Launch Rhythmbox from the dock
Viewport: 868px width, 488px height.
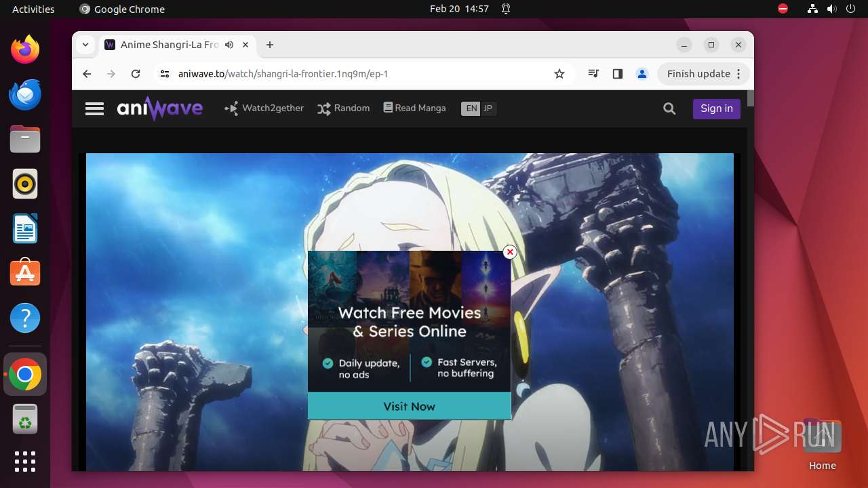click(25, 184)
